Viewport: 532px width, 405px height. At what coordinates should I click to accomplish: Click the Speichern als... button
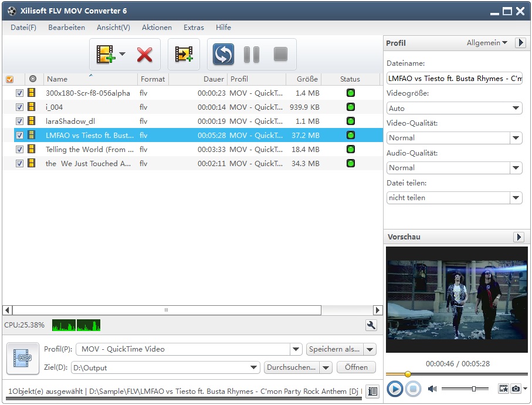[x=334, y=349]
